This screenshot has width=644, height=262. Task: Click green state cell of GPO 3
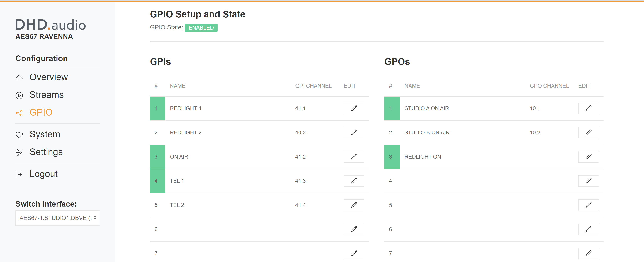392,157
